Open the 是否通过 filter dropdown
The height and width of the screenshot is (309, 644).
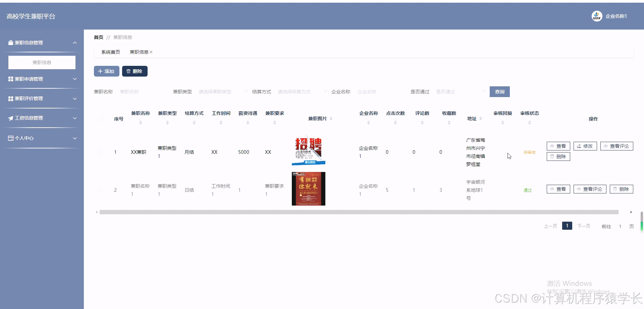tap(460, 92)
